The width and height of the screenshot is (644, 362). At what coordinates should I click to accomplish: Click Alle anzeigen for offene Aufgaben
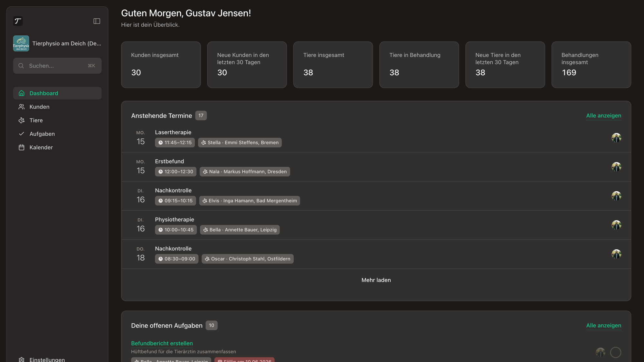(603, 325)
